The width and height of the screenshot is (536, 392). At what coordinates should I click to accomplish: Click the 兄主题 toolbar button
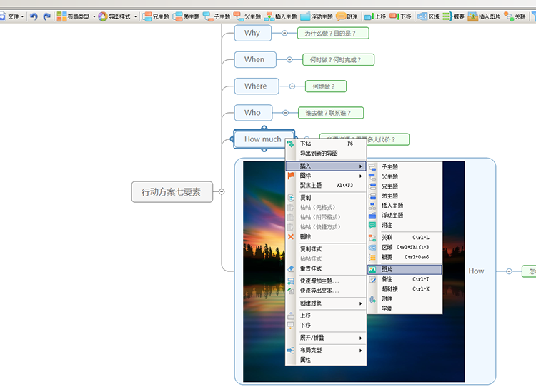pos(156,16)
